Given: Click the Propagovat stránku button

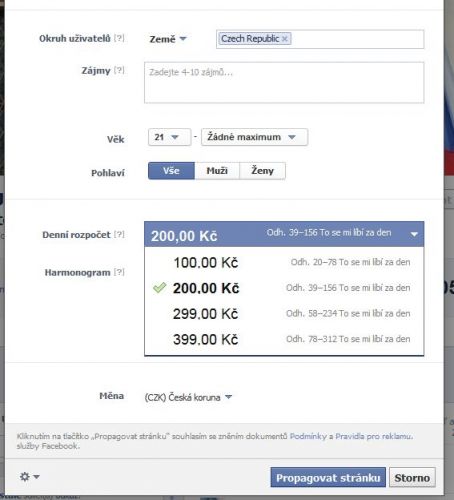Looking at the screenshot, I should pos(328,477).
